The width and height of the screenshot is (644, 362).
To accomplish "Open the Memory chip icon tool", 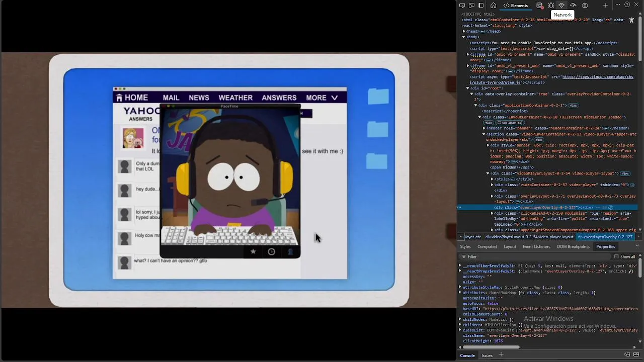I will click(585, 6).
